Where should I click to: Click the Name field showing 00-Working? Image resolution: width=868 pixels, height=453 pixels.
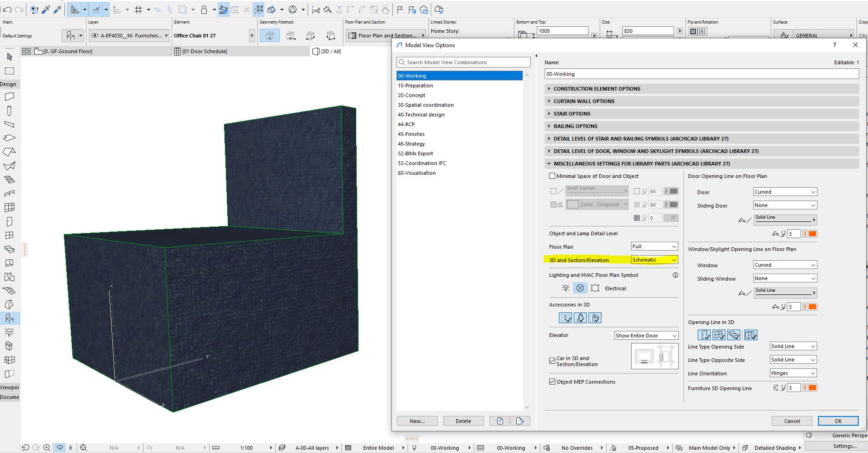(x=702, y=74)
